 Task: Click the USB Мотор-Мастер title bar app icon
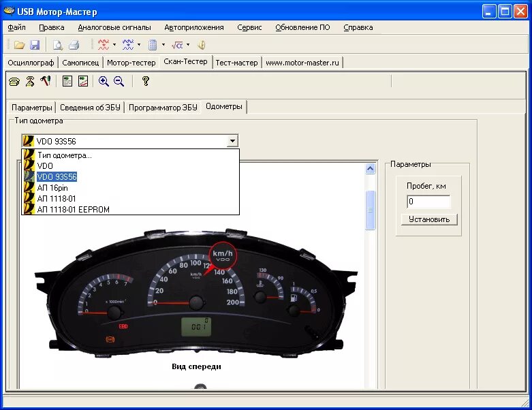point(9,12)
